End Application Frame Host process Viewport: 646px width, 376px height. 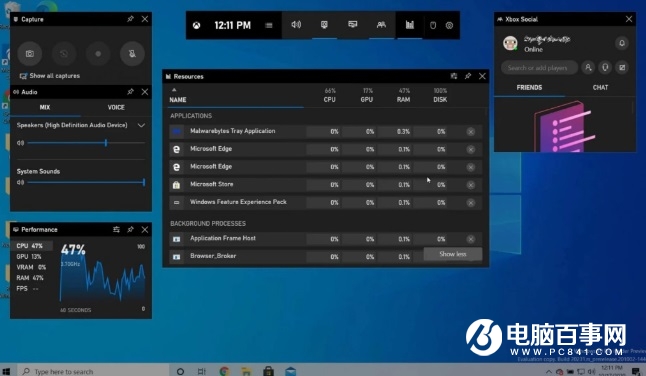470,239
